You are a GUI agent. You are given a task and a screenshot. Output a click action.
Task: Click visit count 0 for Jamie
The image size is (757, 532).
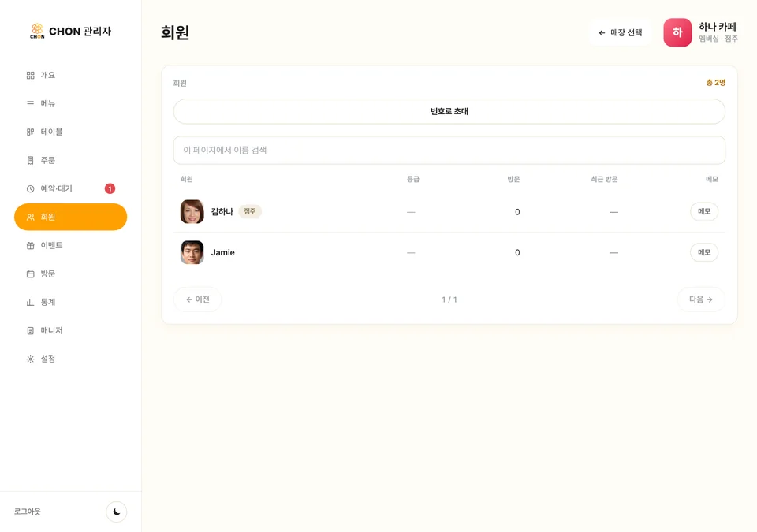517,252
